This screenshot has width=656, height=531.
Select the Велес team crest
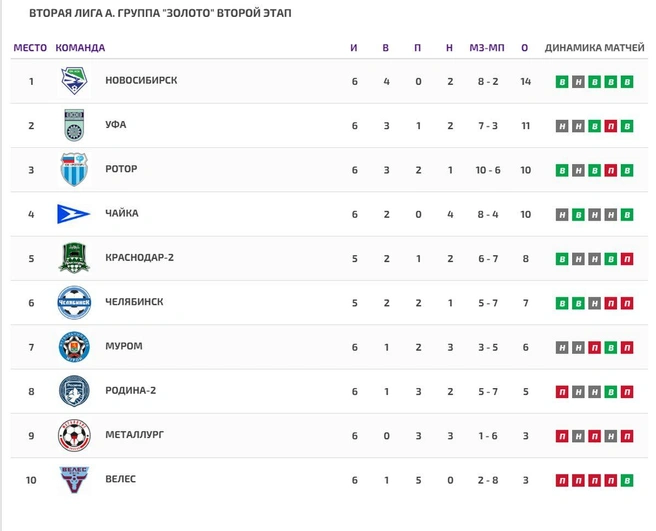click(74, 480)
